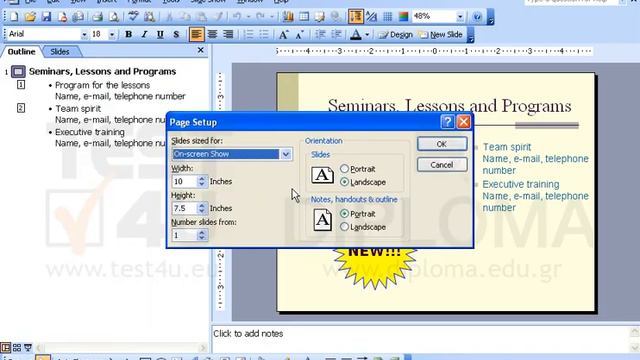Click the Width spinner arrows

pos(202,181)
